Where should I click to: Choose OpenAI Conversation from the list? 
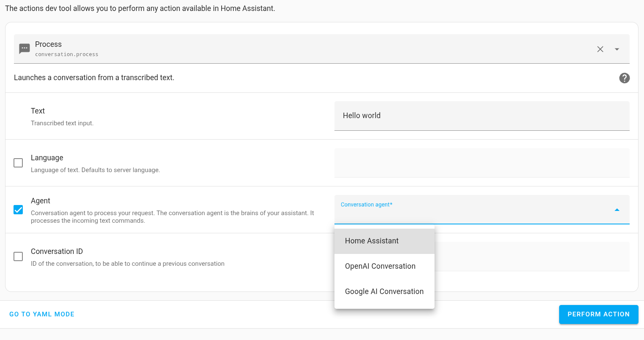(x=384, y=266)
